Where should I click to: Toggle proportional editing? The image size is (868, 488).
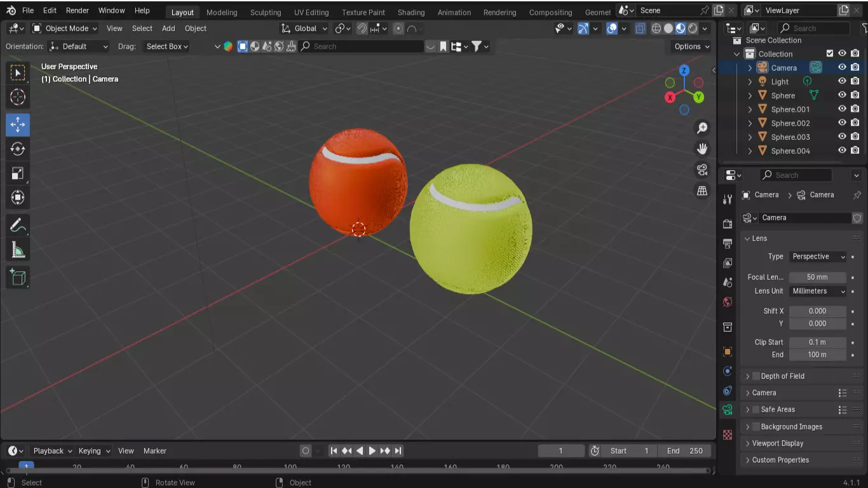click(398, 29)
